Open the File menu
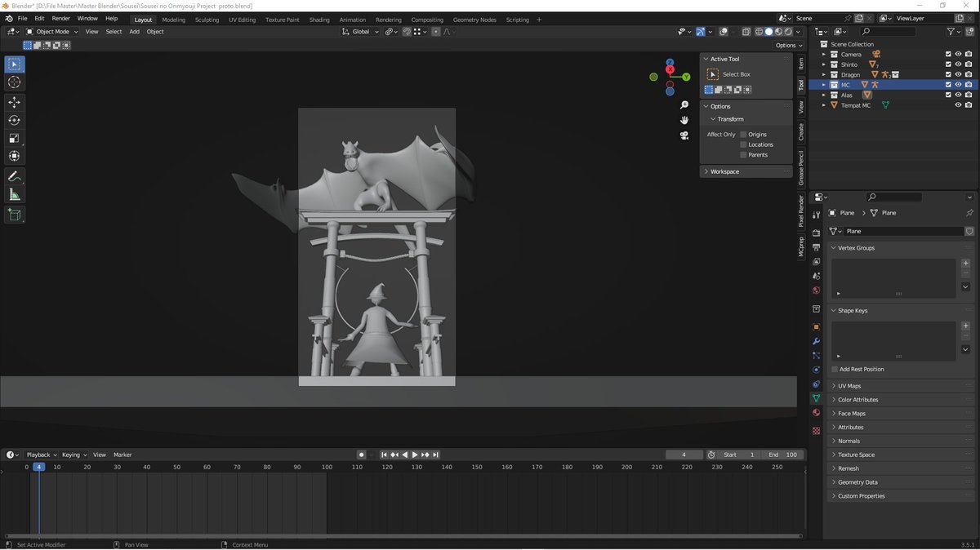 pyautogui.click(x=22, y=18)
